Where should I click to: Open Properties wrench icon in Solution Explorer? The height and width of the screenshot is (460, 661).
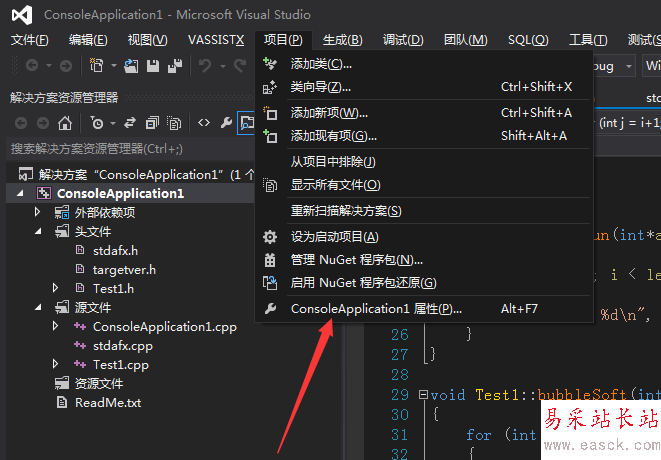tap(226, 123)
